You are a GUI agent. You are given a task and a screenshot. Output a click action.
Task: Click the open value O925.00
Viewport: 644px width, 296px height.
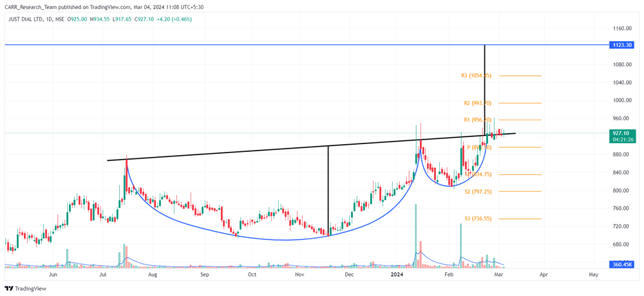[77, 19]
